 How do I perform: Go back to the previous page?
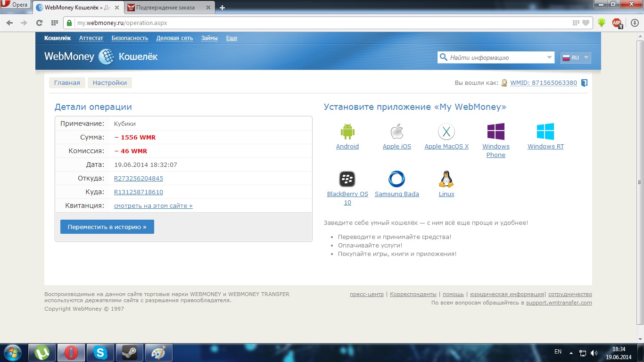tap(10, 23)
